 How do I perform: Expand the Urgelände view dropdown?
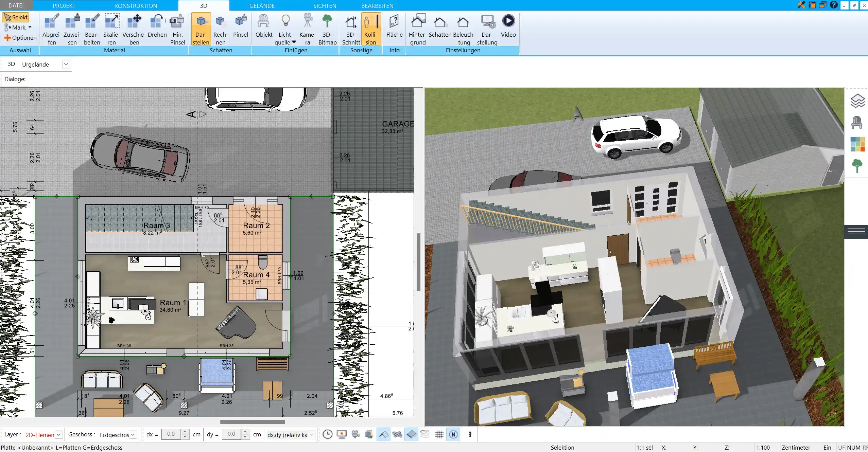pos(66,64)
